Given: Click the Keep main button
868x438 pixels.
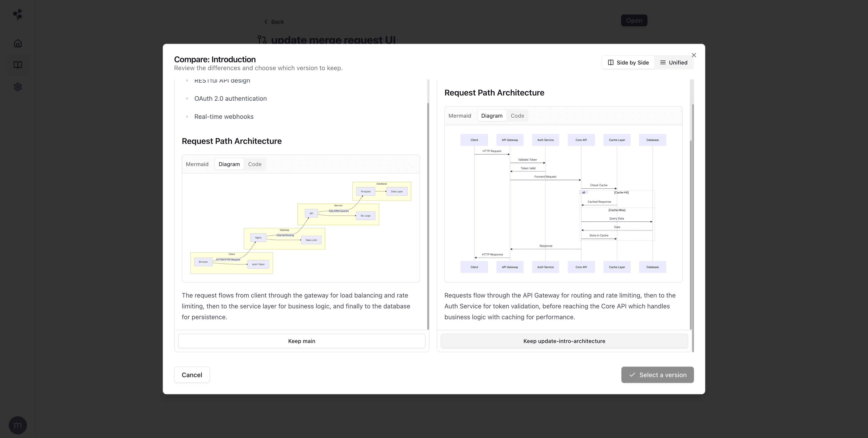Looking at the screenshot, I should click(x=301, y=341).
